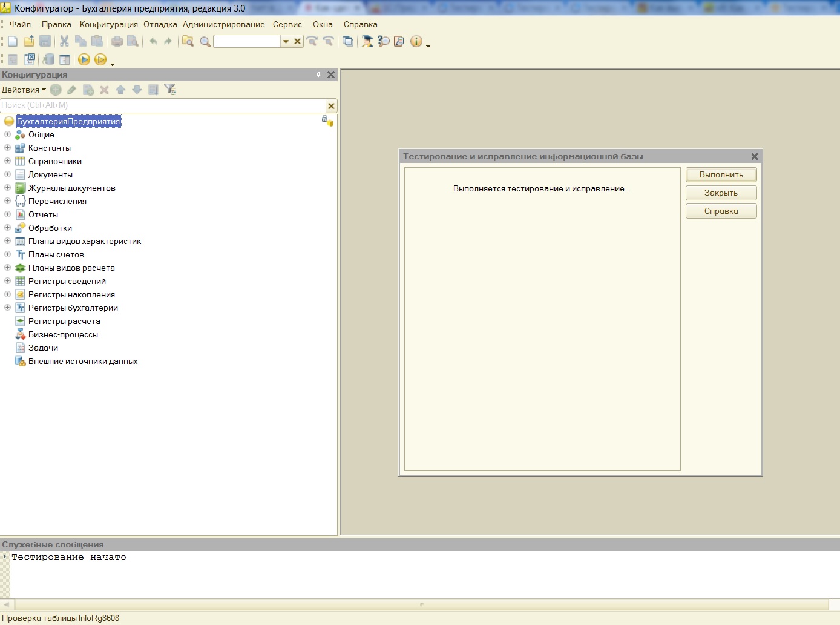840x625 pixels.
Task: Click the Print toolbar icon
Action: tap(117, 41)
